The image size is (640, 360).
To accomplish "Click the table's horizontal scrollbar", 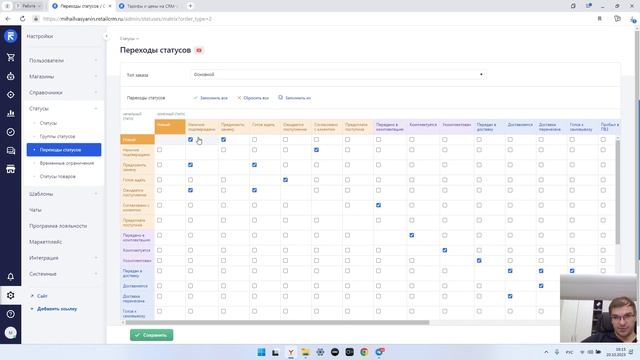I will [x=277, y=322].
